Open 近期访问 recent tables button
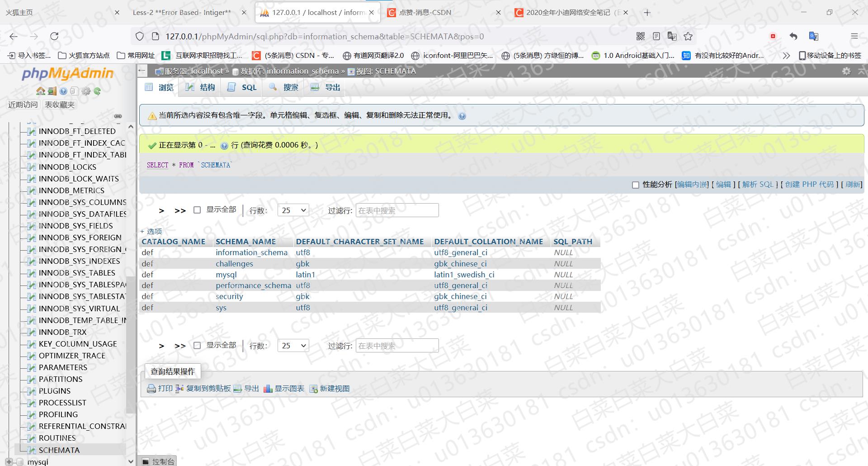This screenshot has height=466, width=868. point(23,105)
